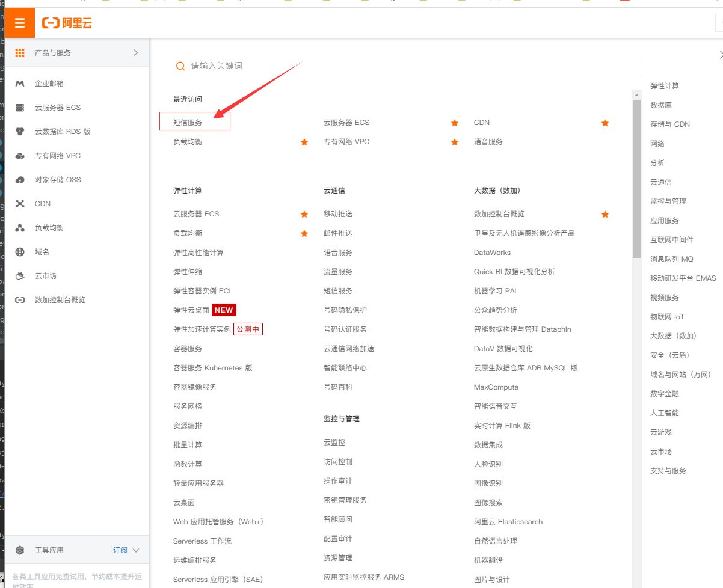Viewport: 723px width, 588px height.
Task: Toggle the orange hamburger menu button
Action: [x=20, y=23]
